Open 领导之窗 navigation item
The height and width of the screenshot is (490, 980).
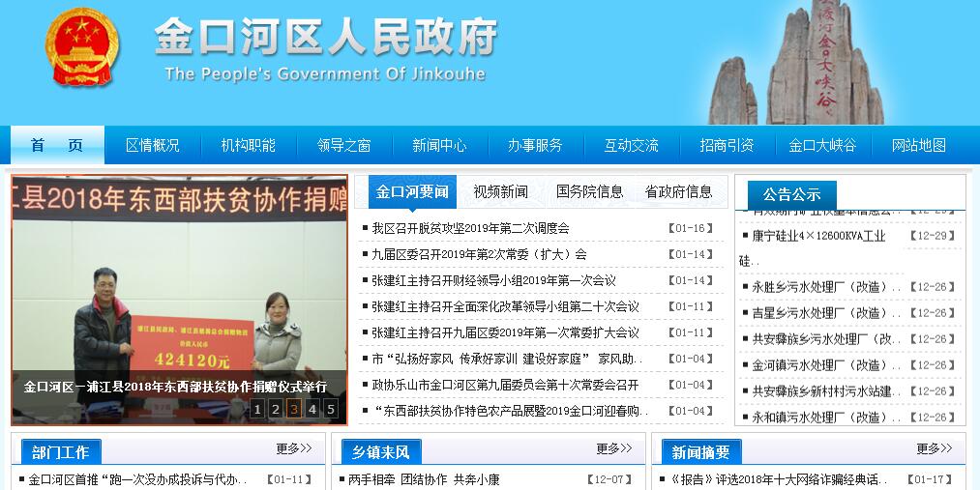click(343, 145)
